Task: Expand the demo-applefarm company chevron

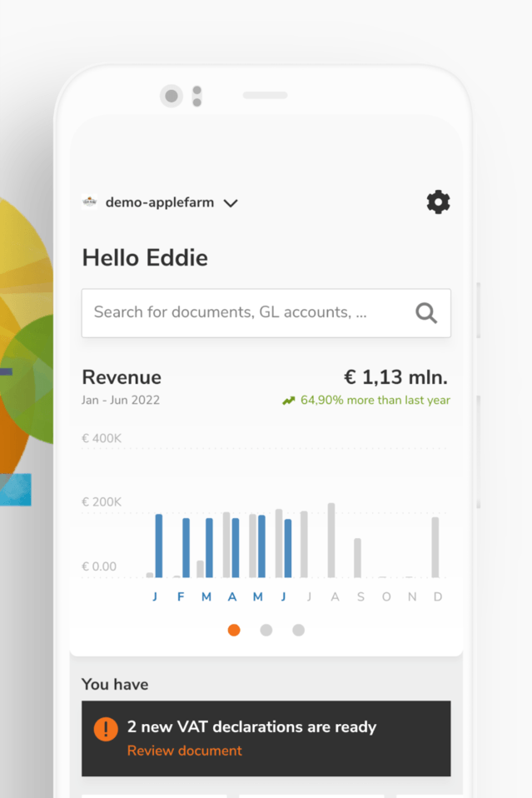Action: coord(231,202)
